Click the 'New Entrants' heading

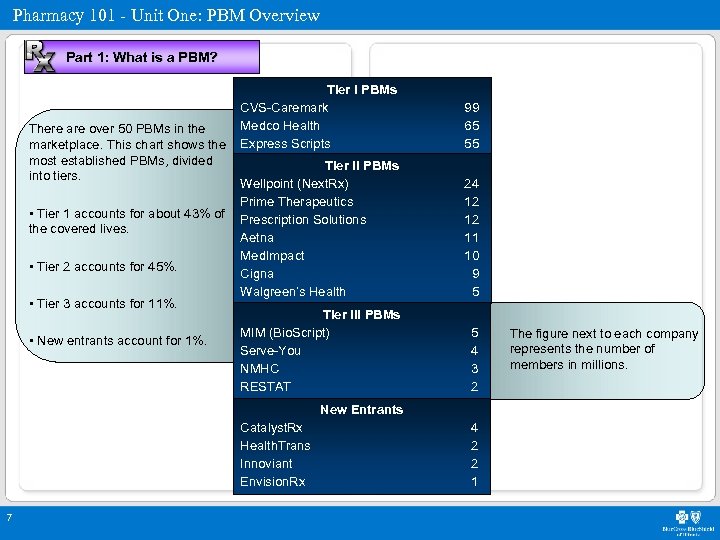pos(362,410)
